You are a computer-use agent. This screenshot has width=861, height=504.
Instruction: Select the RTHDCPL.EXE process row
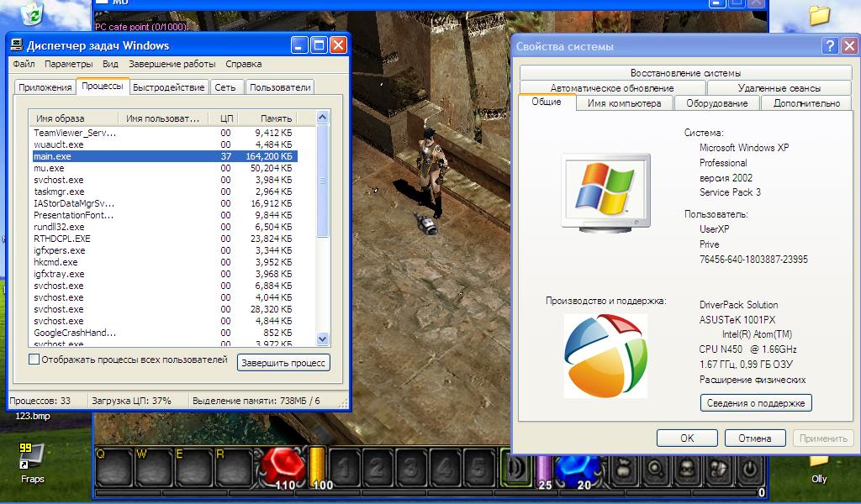[x=164, y=239]
